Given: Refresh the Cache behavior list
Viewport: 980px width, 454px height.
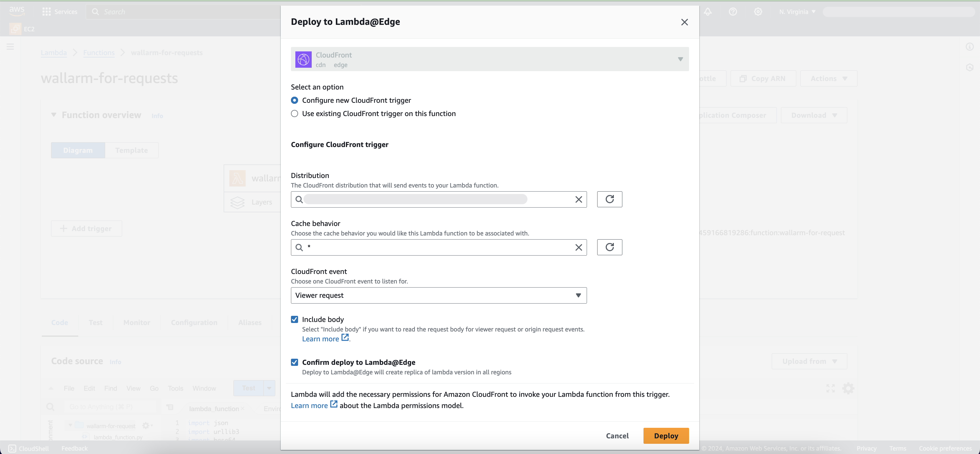Looking at the screenshot, I should tap(609, 247).
